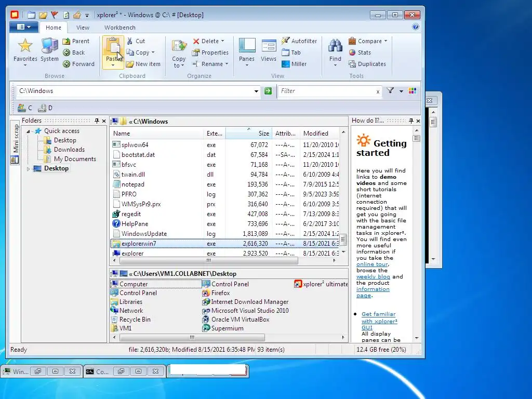Expand the Desktop tree node

pos(28,169)
